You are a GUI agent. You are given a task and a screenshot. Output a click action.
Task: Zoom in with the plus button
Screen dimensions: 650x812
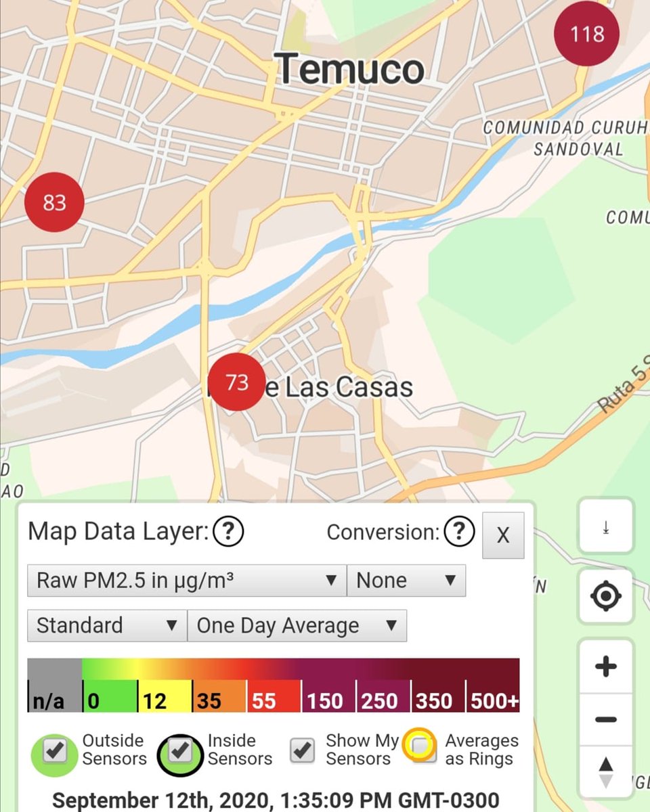(606, 667)
